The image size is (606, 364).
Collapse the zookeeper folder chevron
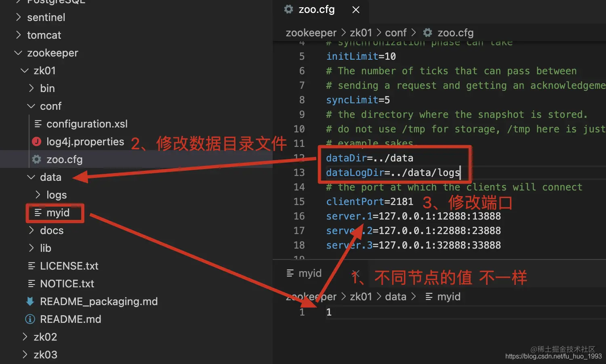pyautogui.click(x=18, y=53)
